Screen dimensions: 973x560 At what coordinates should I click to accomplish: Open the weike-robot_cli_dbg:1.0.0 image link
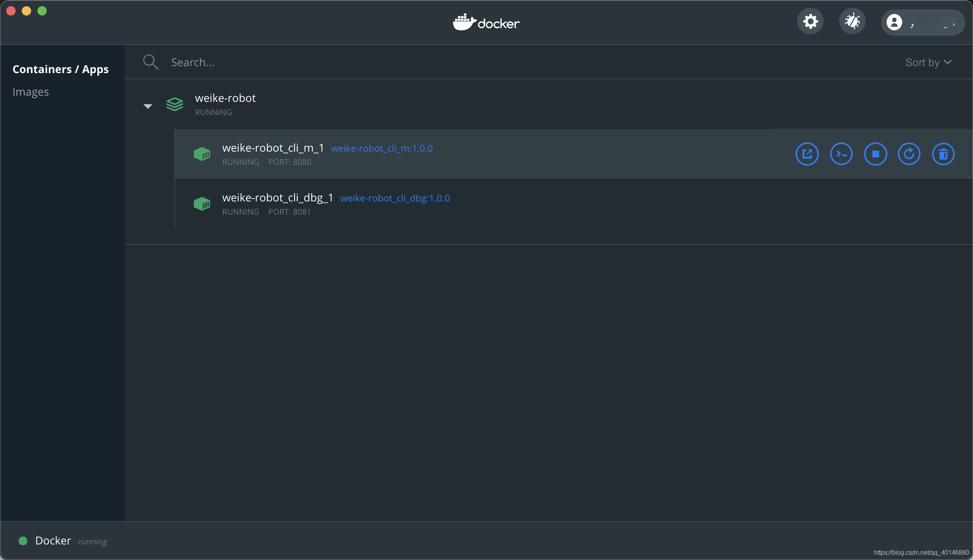[x=395, y=198]
